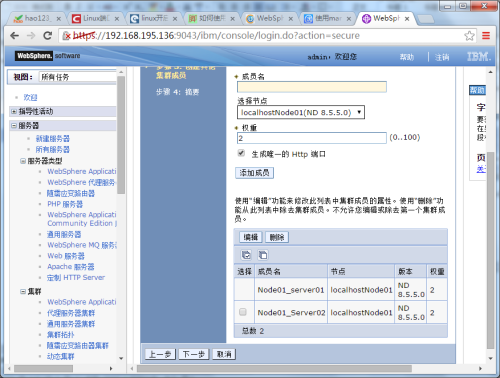Bookmark page with the star icon
Viewport: 500px width, 378px height.
coord(469,35)
